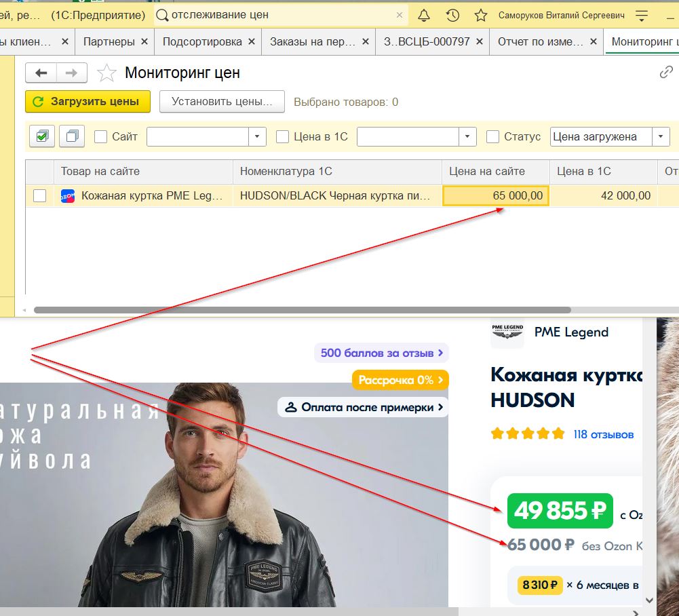Click the five-star rating
The width and height of the screenshot is (679, 616).
[528, 434]
